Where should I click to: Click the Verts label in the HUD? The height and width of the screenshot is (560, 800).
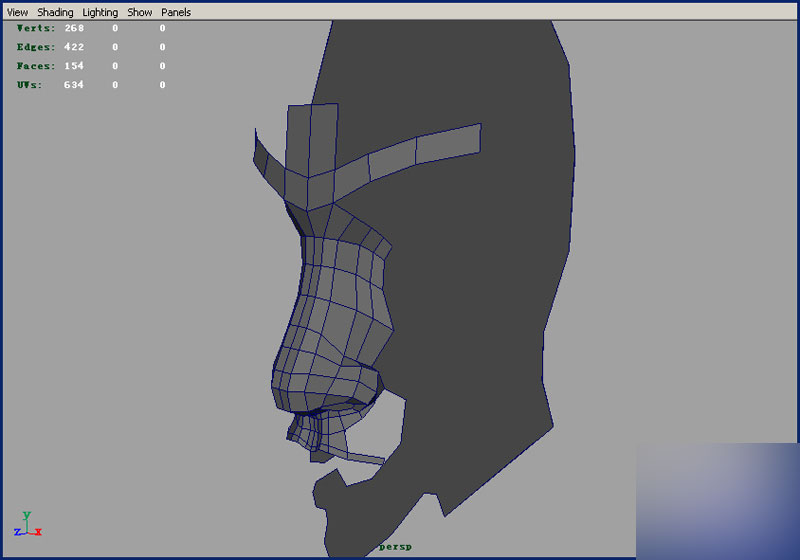coord(36,29)
